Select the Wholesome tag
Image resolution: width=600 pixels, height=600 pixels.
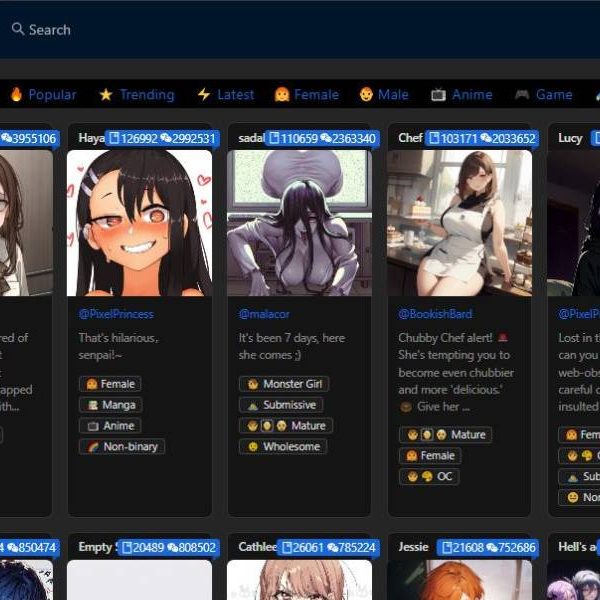pos(283,447)
